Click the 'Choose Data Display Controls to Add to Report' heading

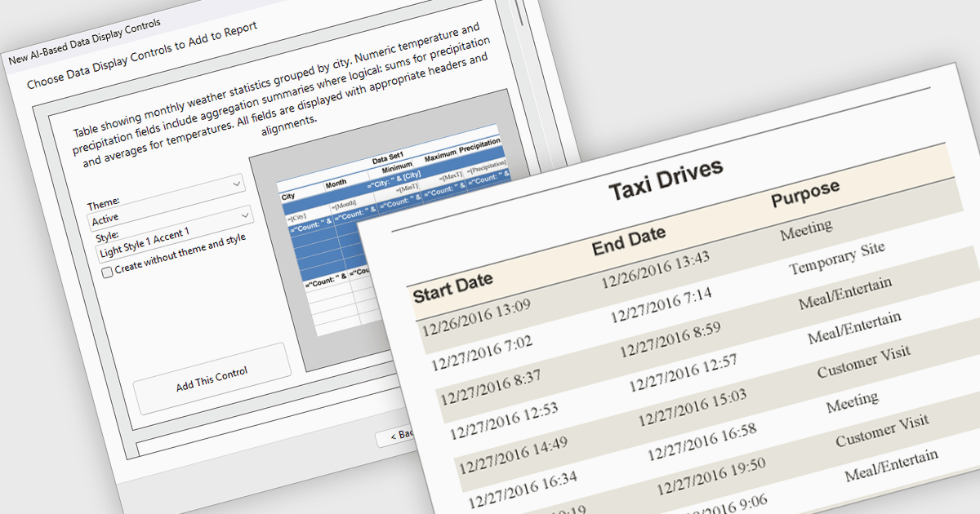[142, 55]
